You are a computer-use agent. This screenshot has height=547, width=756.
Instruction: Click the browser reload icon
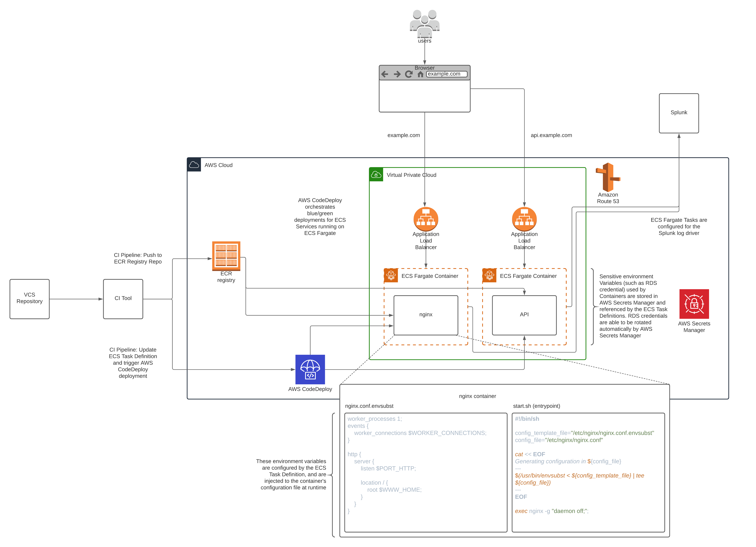409,74
